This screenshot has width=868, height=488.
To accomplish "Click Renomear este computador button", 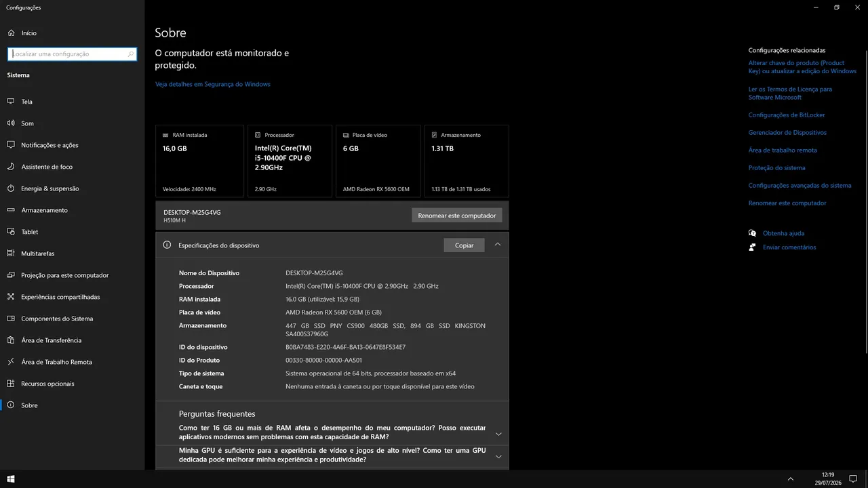I will click(x=457, y=216).
